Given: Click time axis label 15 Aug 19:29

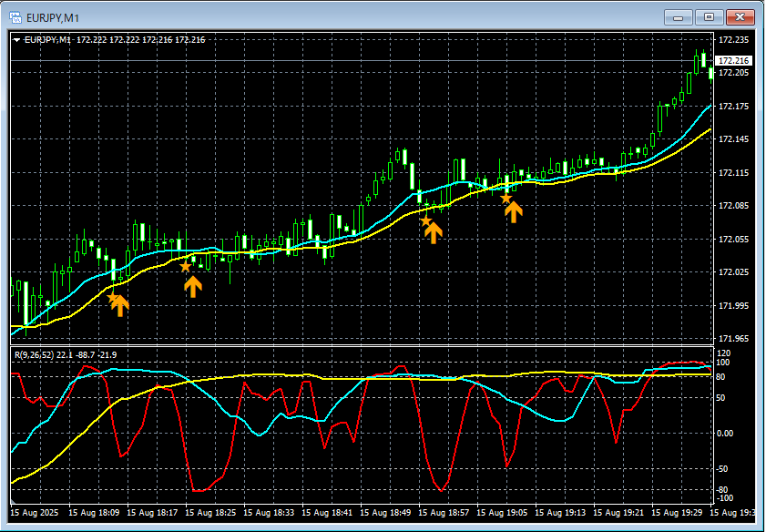Looking at the screenshot, I should tap(677, 513).
